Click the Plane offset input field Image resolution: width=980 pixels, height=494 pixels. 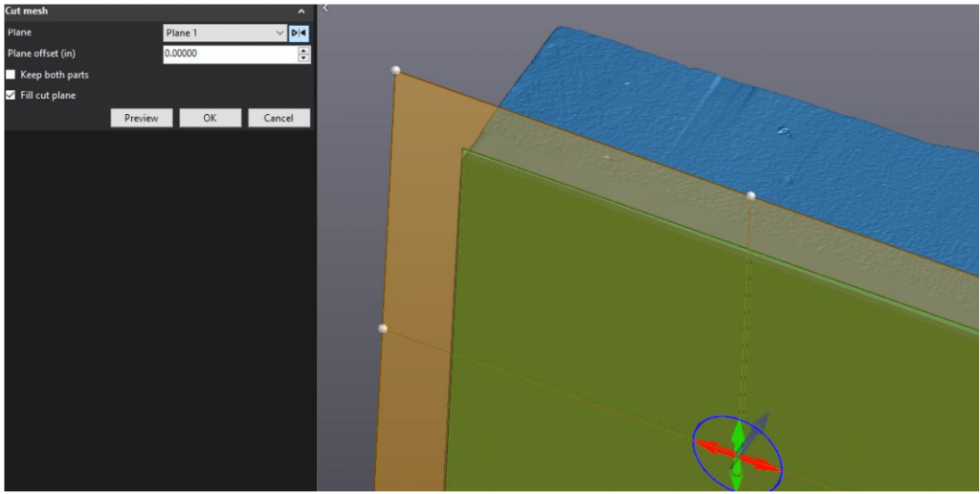231,54
